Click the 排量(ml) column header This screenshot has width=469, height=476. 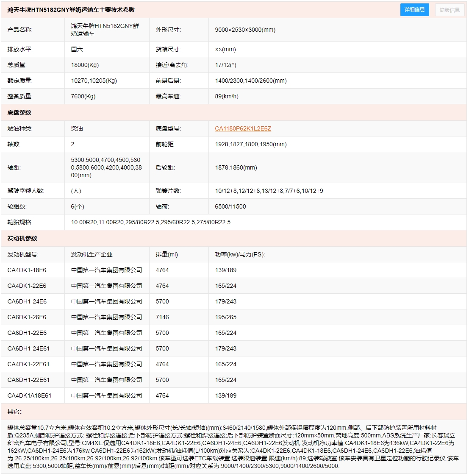point(167,254)
